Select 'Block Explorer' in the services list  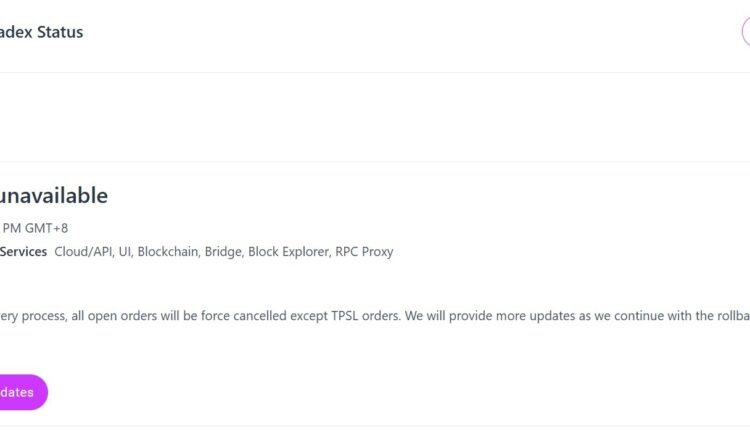point(290,252)
